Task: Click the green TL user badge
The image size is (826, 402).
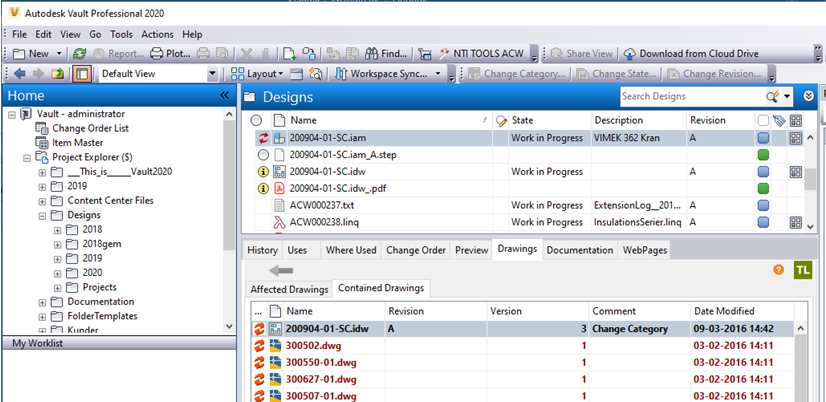Action: 803,270
